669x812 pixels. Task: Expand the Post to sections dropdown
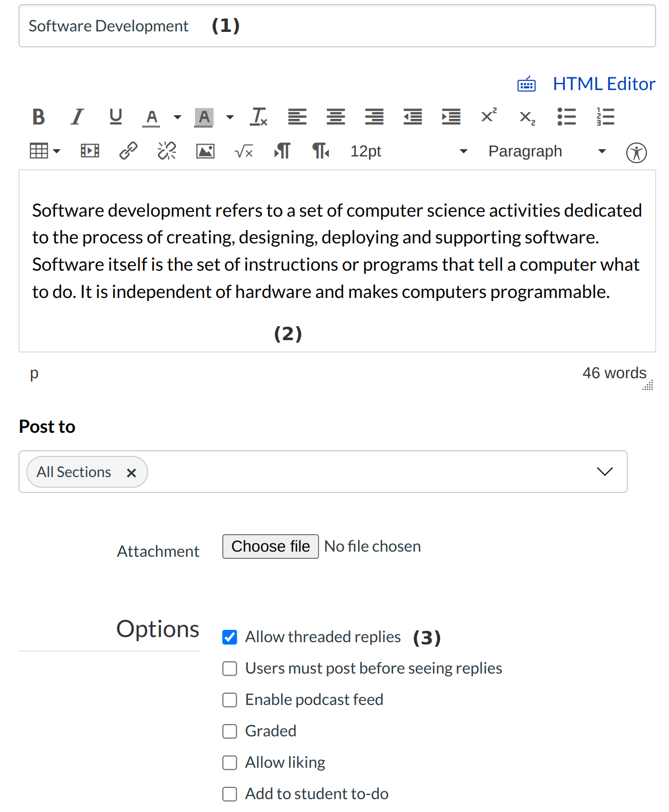(605, 472)
